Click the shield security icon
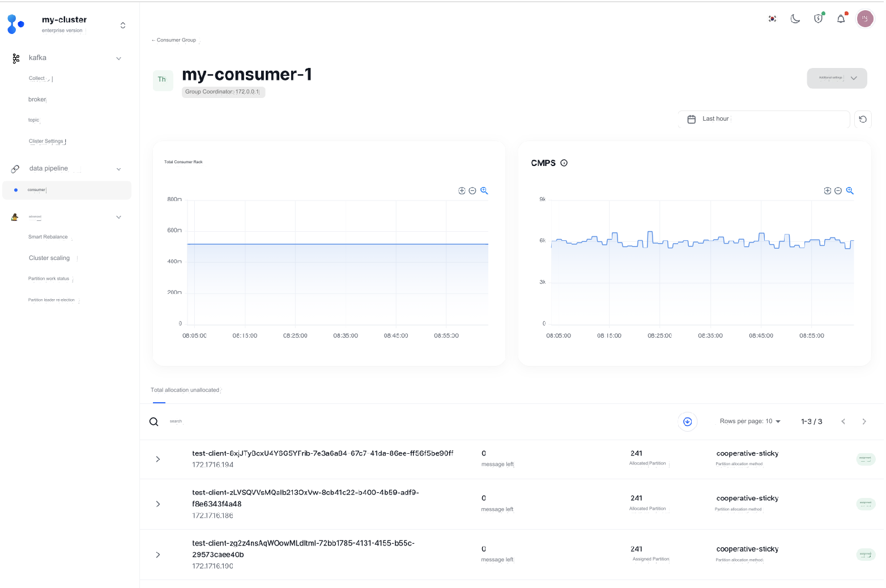Image resolution: width=886 pixels, height=588 pixels. click(x=818, y=19)
